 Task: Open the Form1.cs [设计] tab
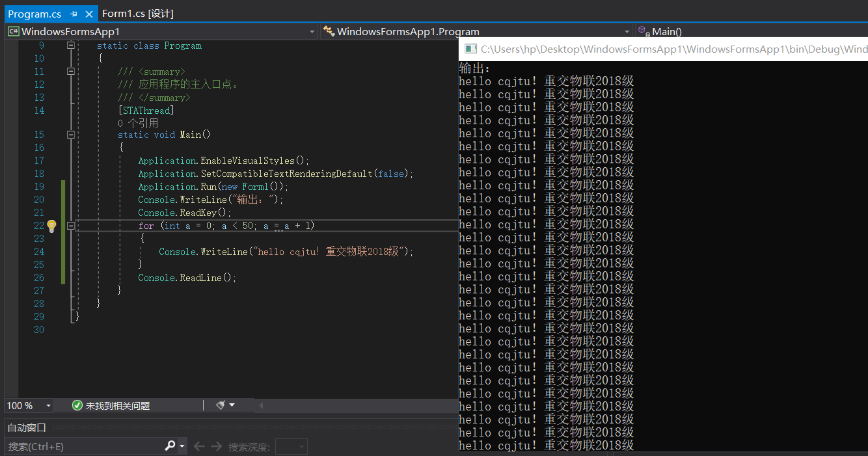[138, 14]
